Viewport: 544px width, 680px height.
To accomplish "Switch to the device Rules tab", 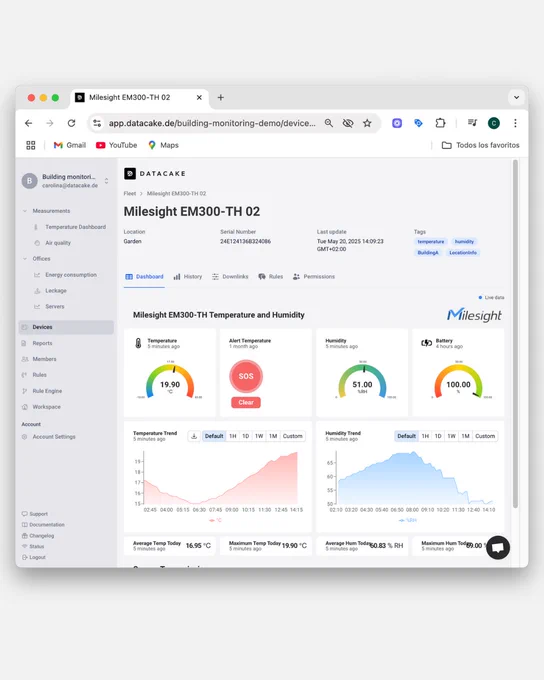I will click(x=271, y=277).
